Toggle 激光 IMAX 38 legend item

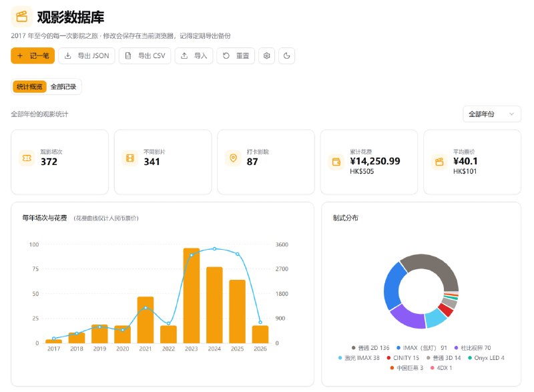(x=358, y=358)
